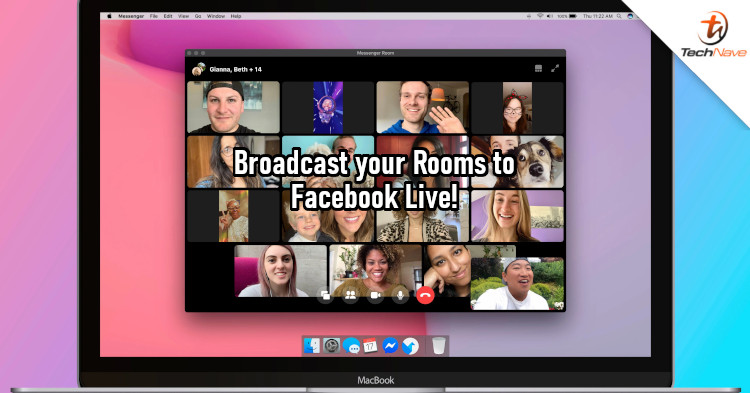Select the tile of person making peace sign
Viewport: 750px width, 393px height.
pos(233,216)
